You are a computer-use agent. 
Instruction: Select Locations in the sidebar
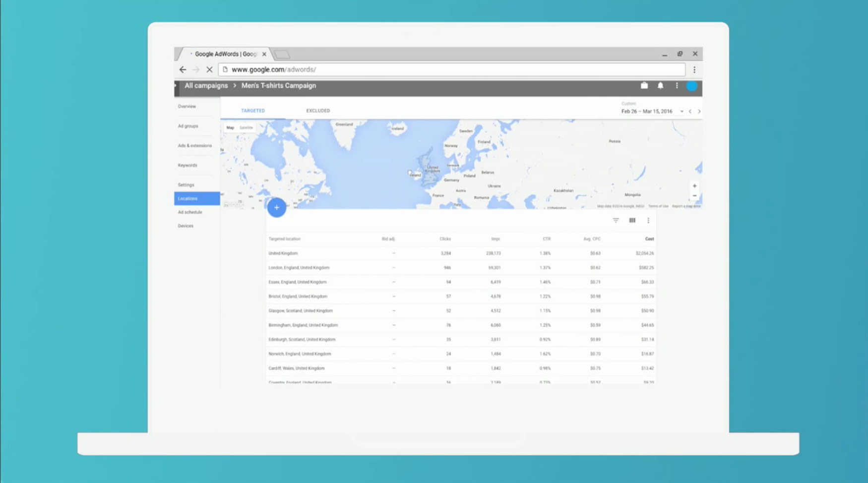(197, 198)
